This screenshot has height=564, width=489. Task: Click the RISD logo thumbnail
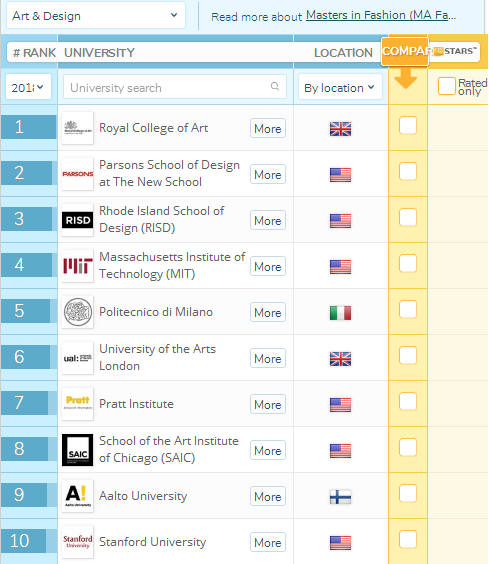[78, 220]
